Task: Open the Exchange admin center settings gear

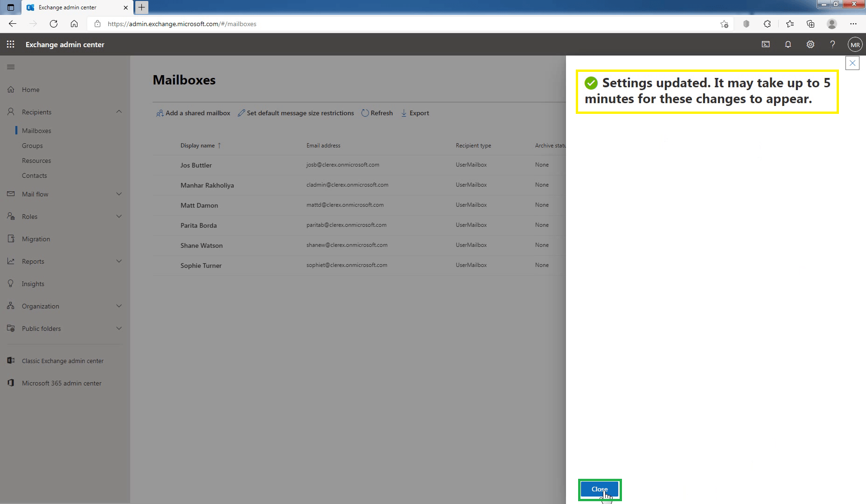Action: click(x=810, y=44)
